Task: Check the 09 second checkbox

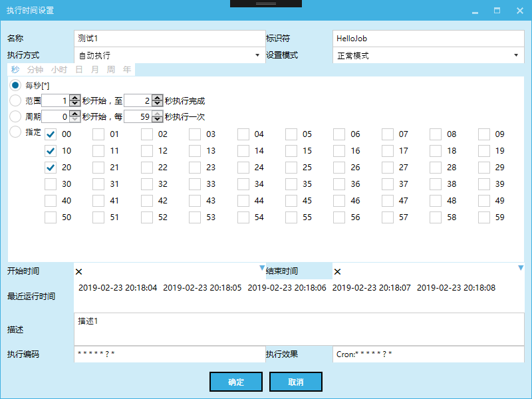Action: point(484,134)
